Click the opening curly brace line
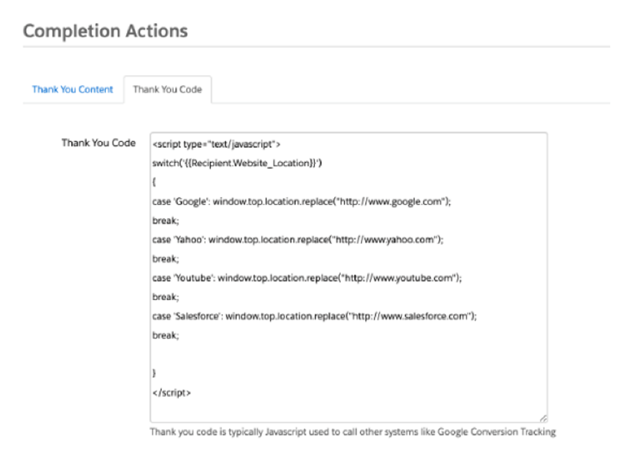627x468 pixels. (x=154, y=182)
